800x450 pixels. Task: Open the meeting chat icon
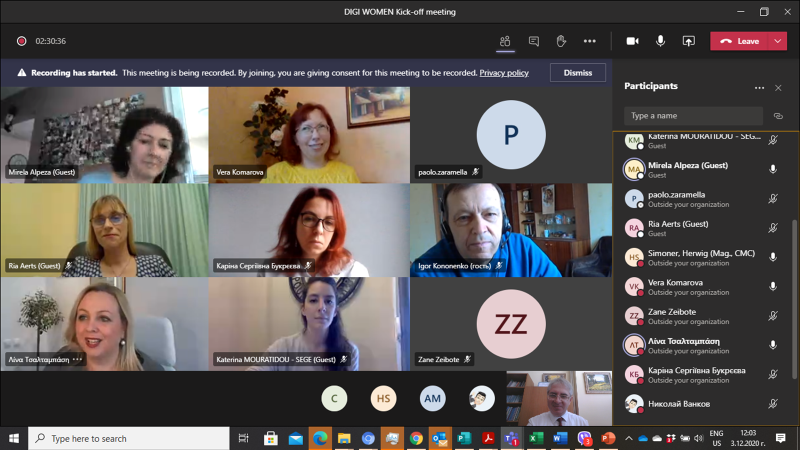coord(534,41)
